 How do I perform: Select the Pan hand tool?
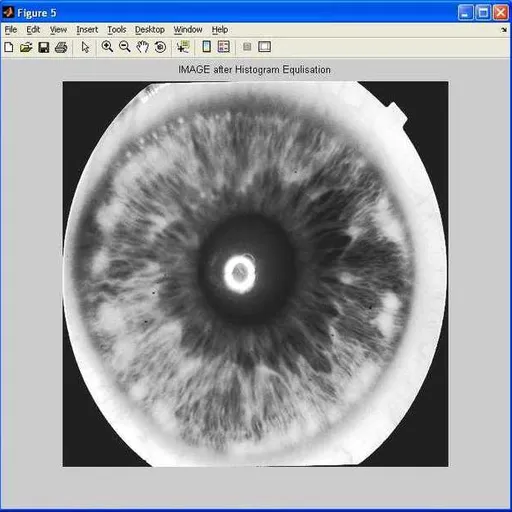click(x=143, y=47)
